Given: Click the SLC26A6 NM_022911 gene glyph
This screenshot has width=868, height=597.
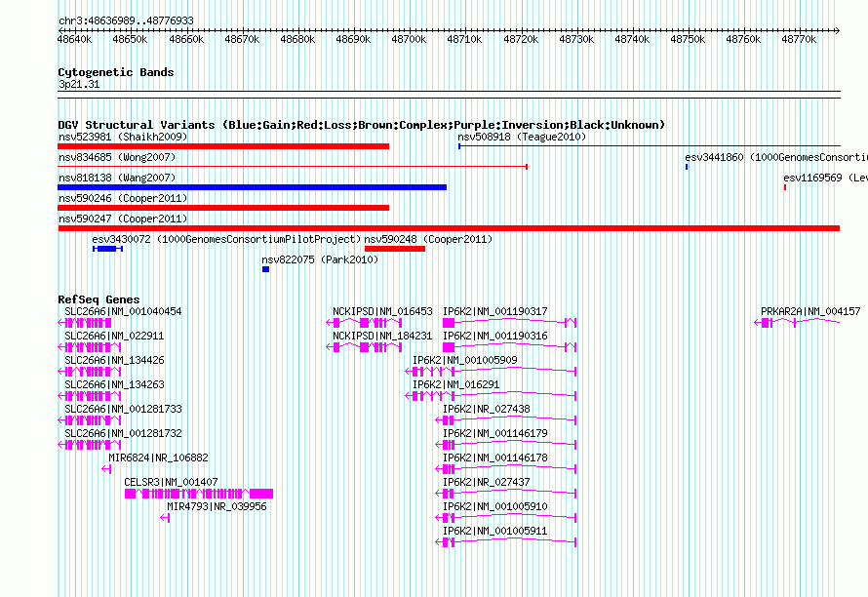Looking at the screenshot, I should pyautogui.click(x=89, y=347).
